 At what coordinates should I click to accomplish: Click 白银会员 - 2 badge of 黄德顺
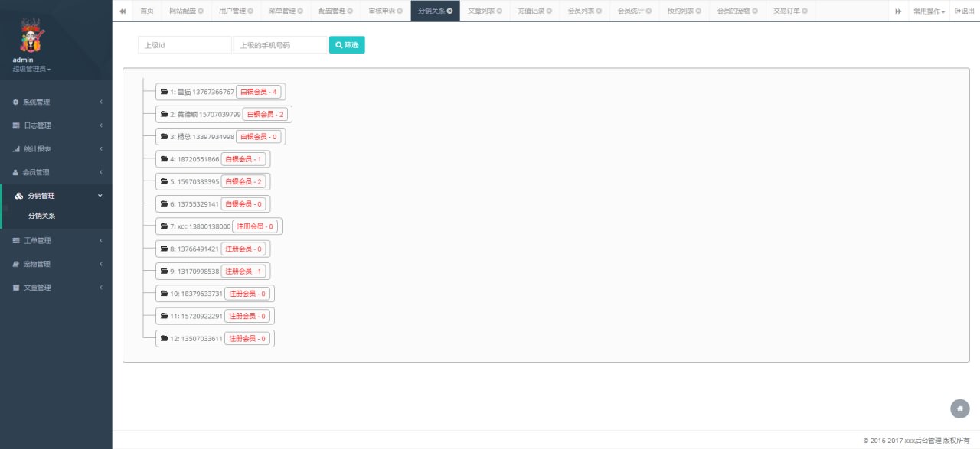265,114
